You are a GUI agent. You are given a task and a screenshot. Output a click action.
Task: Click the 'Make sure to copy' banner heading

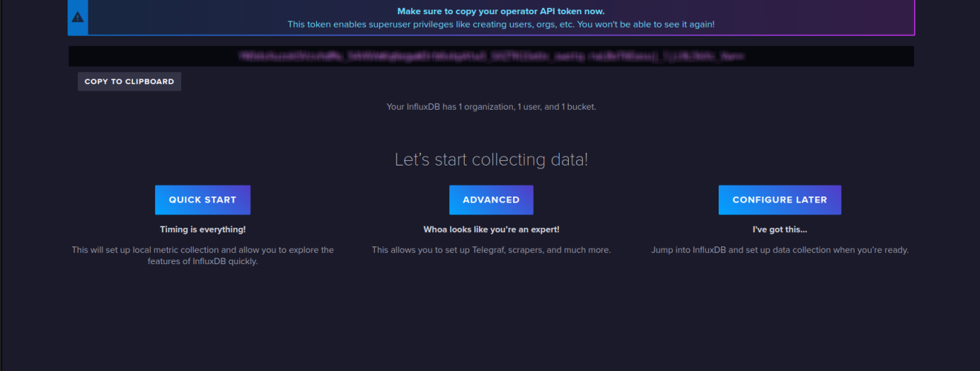(501, 11)
